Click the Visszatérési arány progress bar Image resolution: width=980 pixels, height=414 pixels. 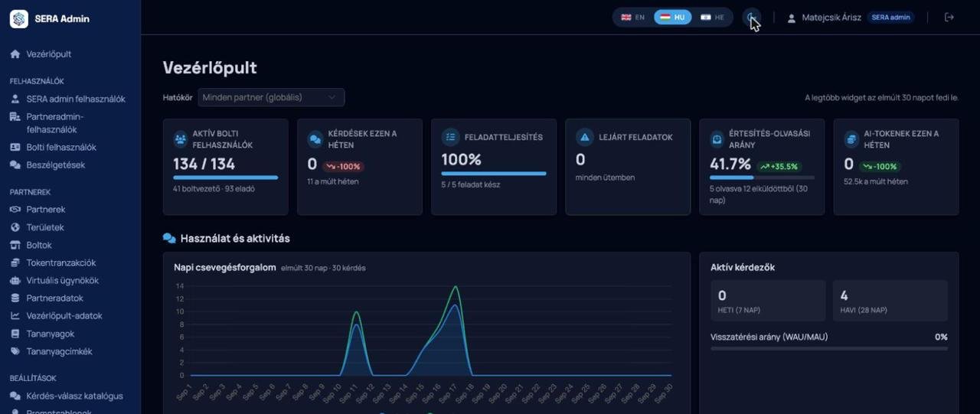(829, 349)
